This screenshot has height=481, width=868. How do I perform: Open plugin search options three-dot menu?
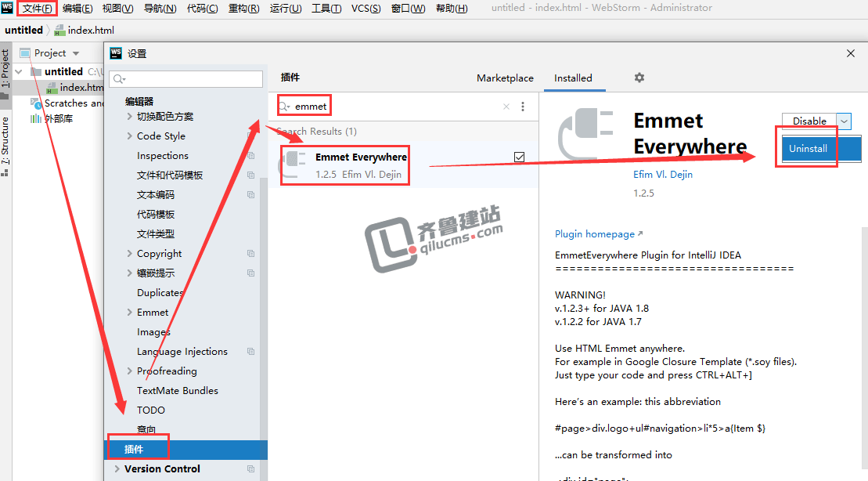click(523, 107)
